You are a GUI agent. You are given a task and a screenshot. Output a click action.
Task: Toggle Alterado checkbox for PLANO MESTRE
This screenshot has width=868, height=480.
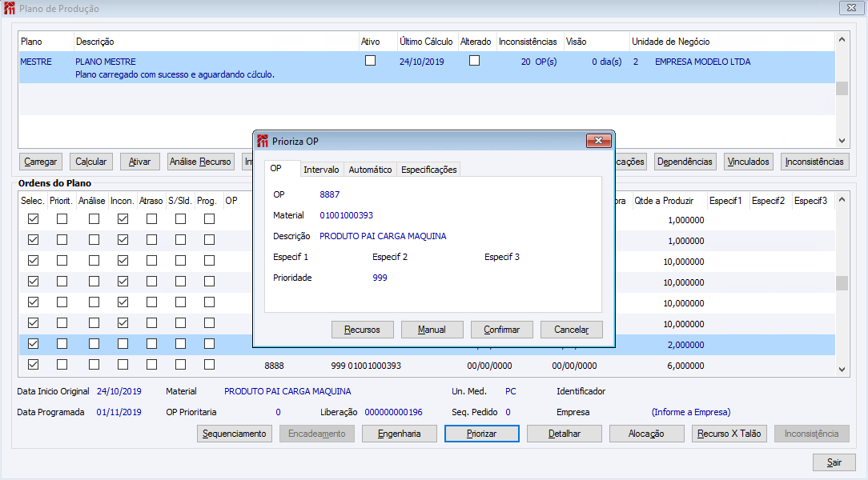(x=474, y=61)
